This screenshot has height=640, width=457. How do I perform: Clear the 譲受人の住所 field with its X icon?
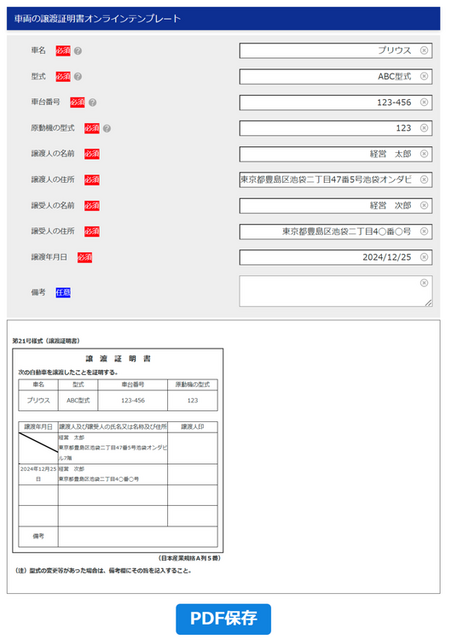point(424,231)
